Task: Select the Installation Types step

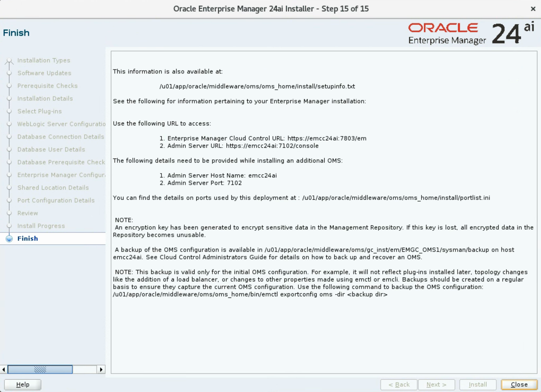Action: [44, 60]
